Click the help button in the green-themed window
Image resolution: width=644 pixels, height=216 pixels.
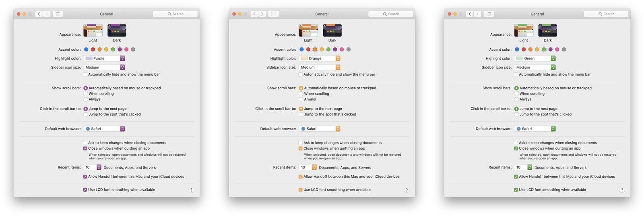point(622,190)
